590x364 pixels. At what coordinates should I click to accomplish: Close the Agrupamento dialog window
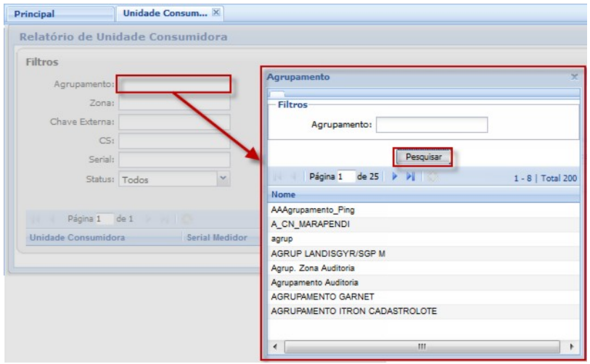click(574, 76)
